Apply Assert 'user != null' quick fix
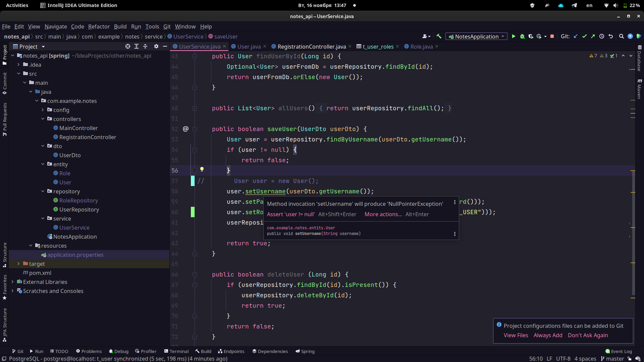 290,214
